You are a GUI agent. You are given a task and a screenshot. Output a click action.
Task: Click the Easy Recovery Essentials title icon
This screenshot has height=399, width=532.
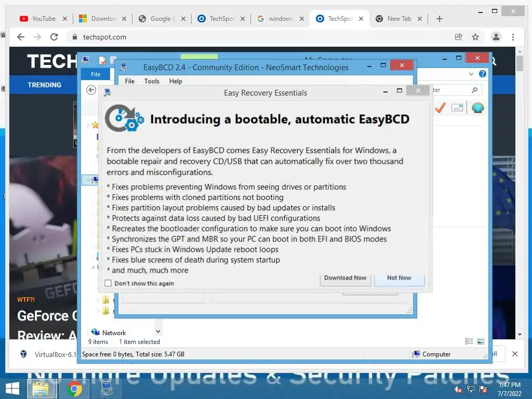(x=107, y=92)
